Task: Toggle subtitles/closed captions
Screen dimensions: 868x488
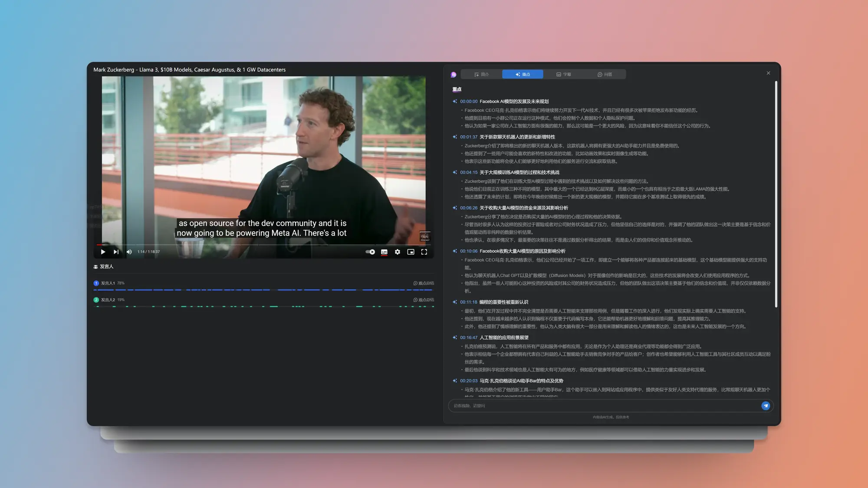Action: [x=384, y=252]
